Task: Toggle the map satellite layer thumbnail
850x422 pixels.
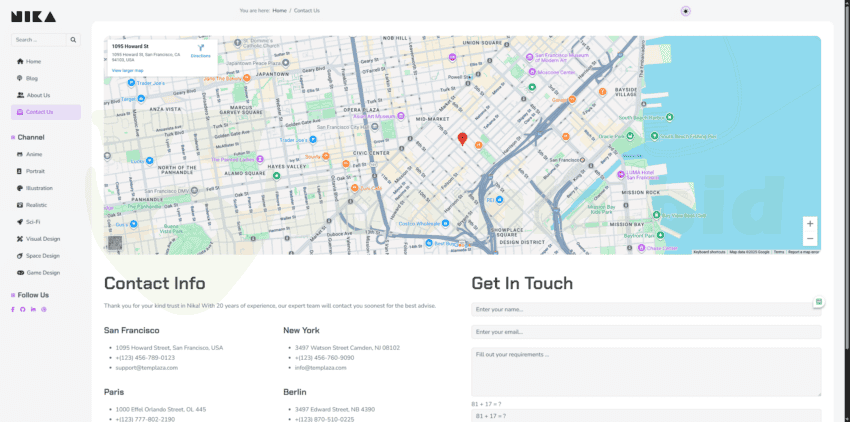Action: pos(115,242)
